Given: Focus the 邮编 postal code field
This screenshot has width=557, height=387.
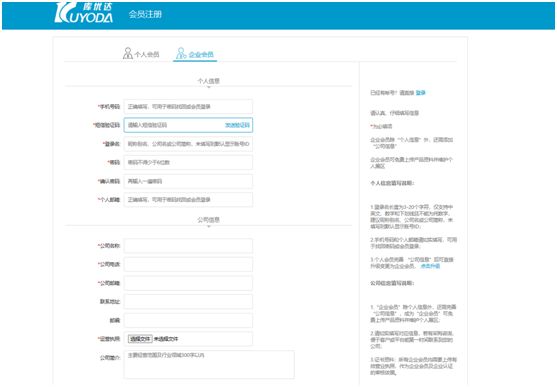Looking at the screenshot, I should click(x=188, y=321).
